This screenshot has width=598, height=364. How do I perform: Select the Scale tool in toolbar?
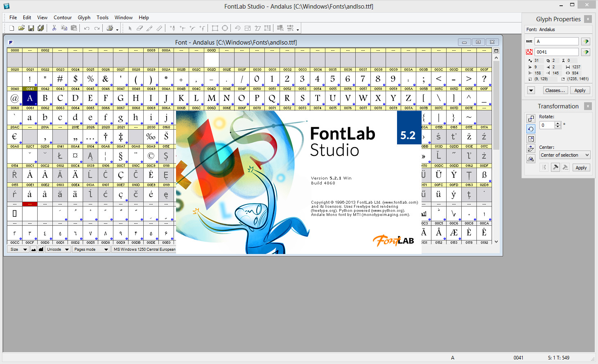pos(248,28)
